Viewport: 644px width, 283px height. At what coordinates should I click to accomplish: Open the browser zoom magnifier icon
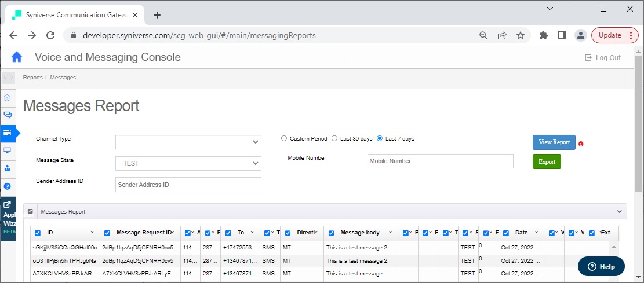tap(483, 35)
